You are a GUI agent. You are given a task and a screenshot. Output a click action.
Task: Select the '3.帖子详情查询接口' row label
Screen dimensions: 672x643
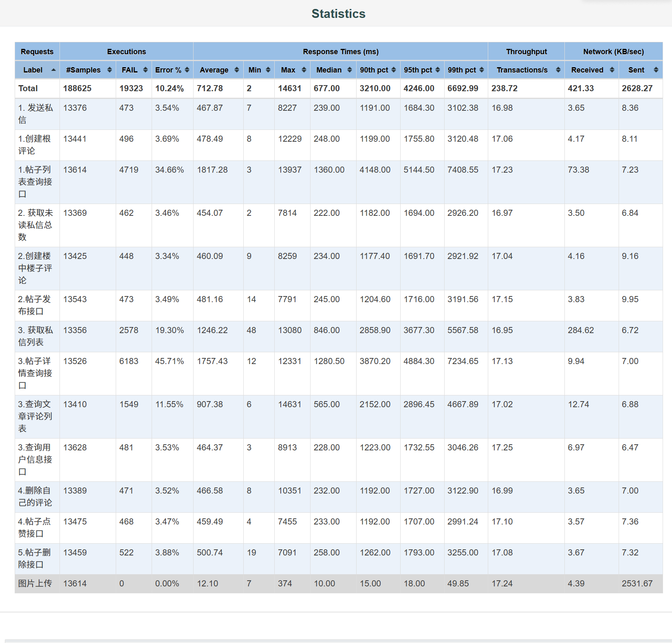click(x=35, y=373)
